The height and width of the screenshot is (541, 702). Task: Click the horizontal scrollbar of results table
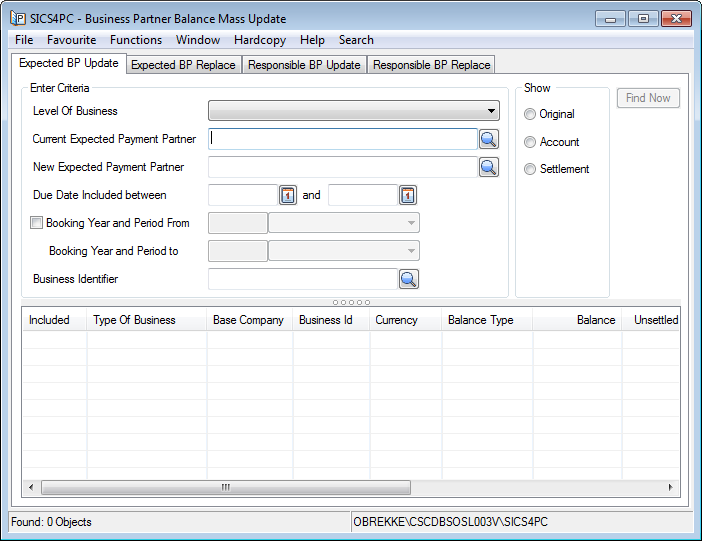[x=226, y=487]
